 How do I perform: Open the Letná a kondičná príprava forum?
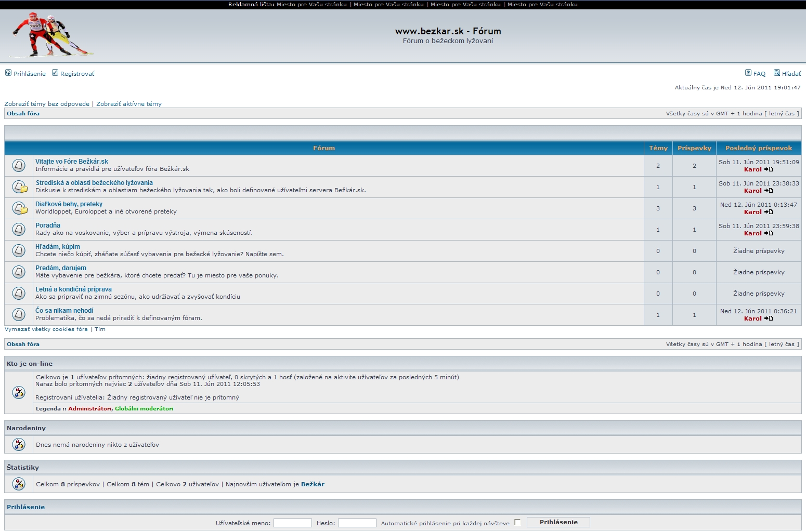coord(73,289)
